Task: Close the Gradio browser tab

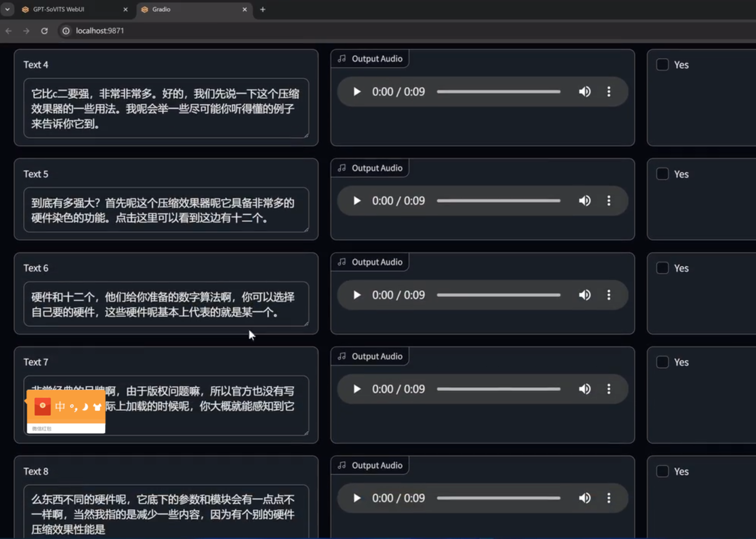Action: [245, 9]
